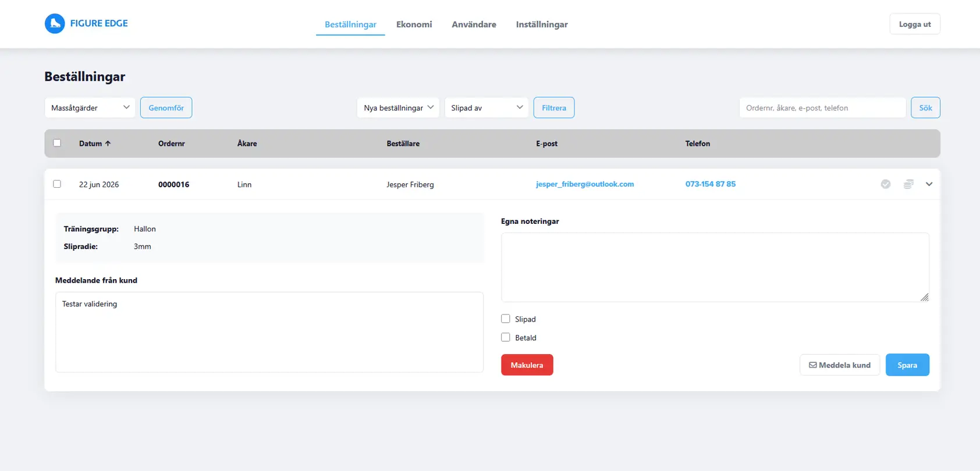The width and height of the screenshot is (980, 471).
Task: Go to the Användare tab
Action: pyautogui.click(x=474, y=24)
